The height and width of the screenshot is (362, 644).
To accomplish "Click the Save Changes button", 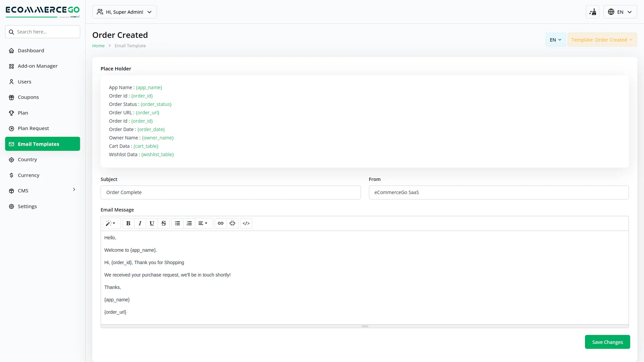I will click(x=607, y=342).
